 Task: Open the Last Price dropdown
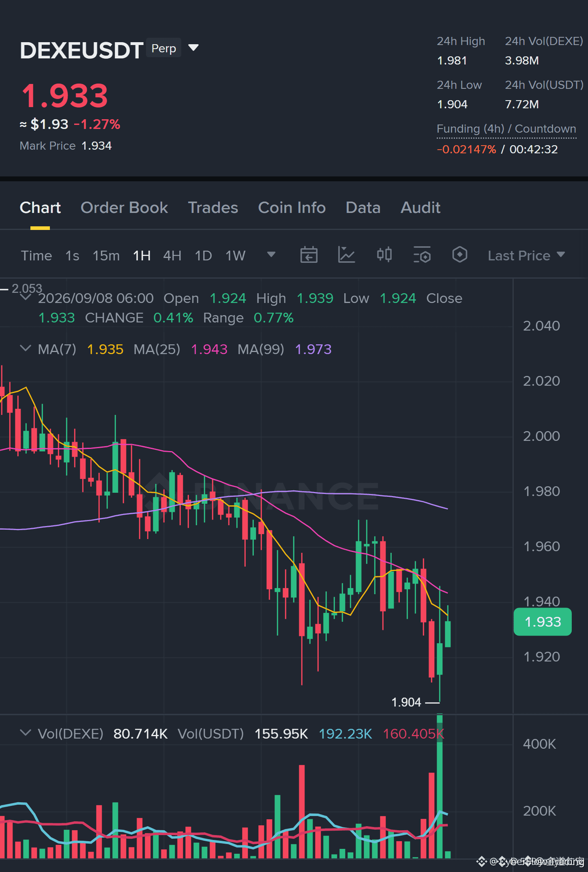[x=526, y=256]
